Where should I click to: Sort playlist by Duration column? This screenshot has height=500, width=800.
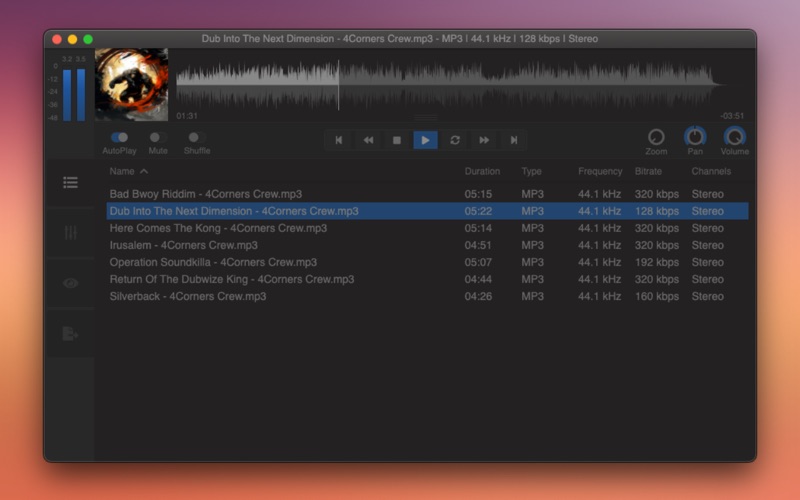482,171
